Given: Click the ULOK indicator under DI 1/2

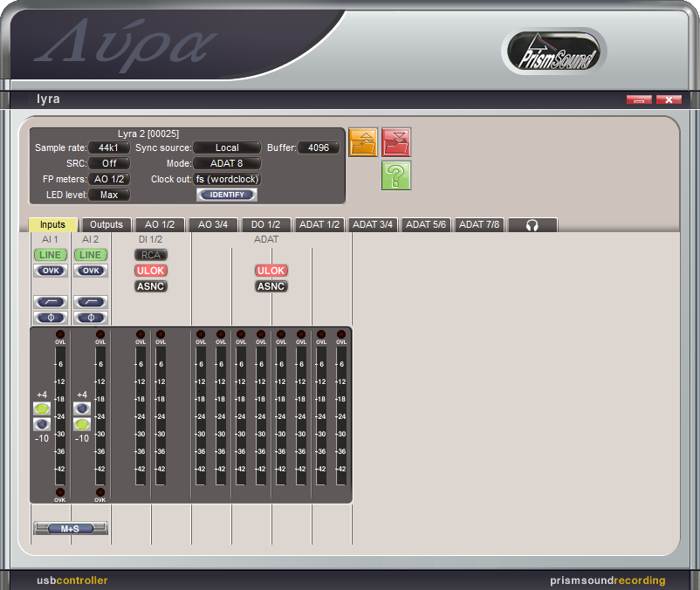Looking at the screenshot, I should click(x=151, y=271).
